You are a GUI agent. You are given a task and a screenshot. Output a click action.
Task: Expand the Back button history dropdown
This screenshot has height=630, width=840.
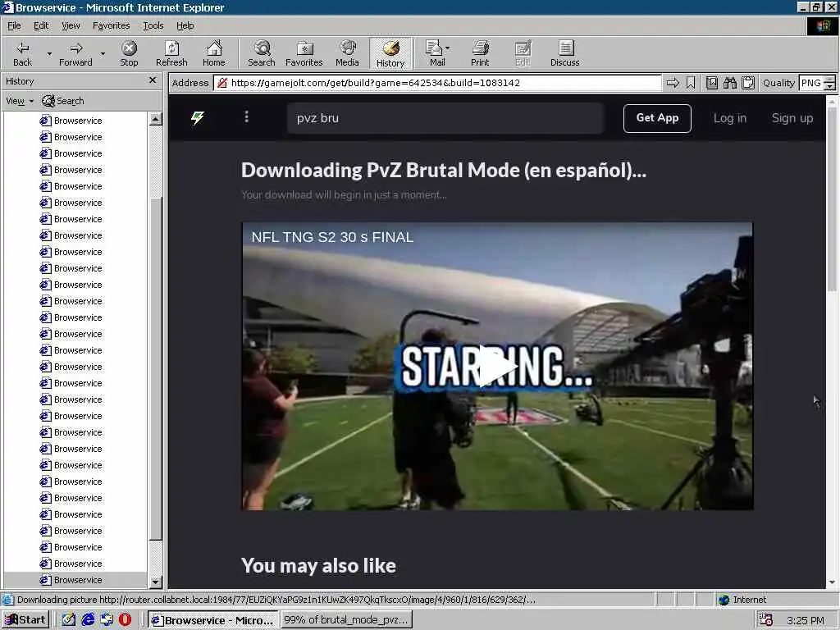tap(49, 53)
